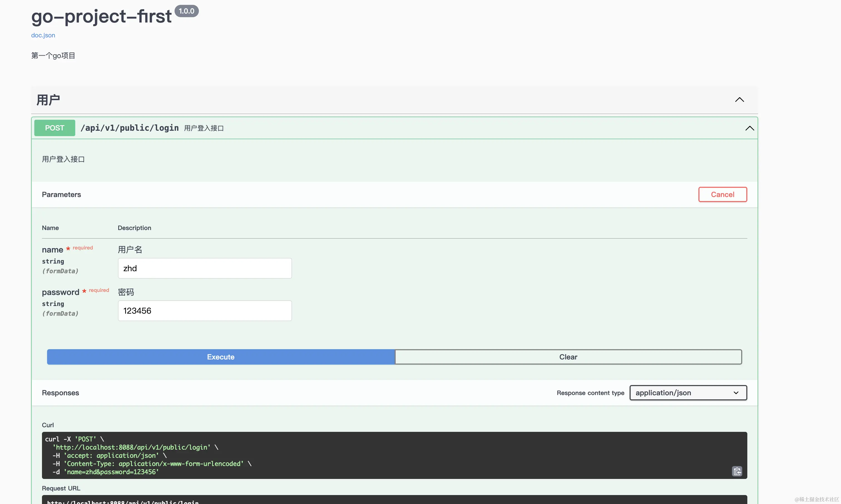Collapse the 用户 tag section
Image resolution: width=841 pixels, height=504 pixels.
pyautogui.click(x=739, y=100)
